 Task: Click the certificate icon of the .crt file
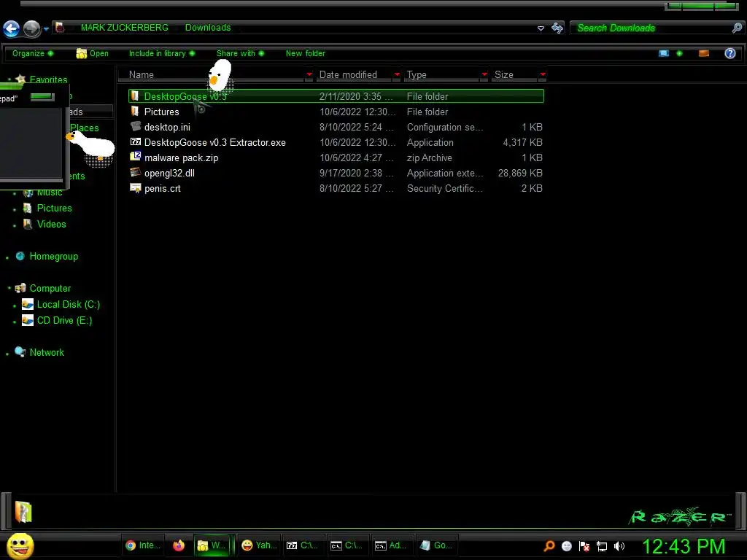[x=135, y=188]
